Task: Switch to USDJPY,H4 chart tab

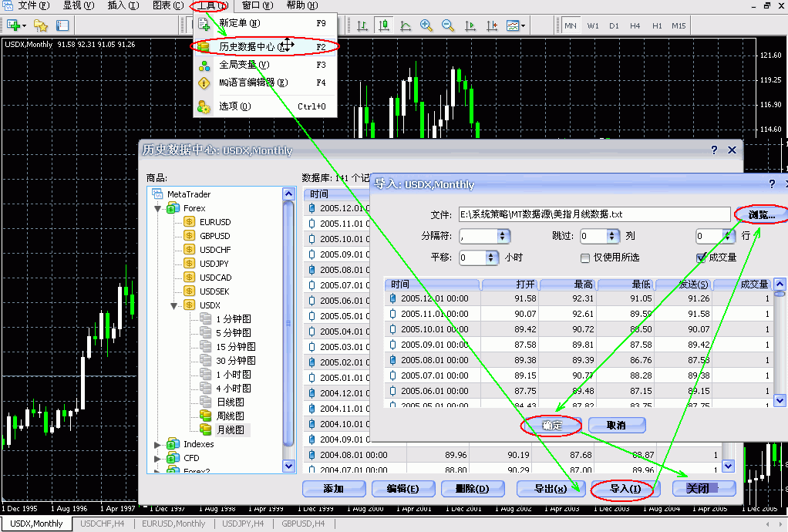Action: click(x=243, y=524)
